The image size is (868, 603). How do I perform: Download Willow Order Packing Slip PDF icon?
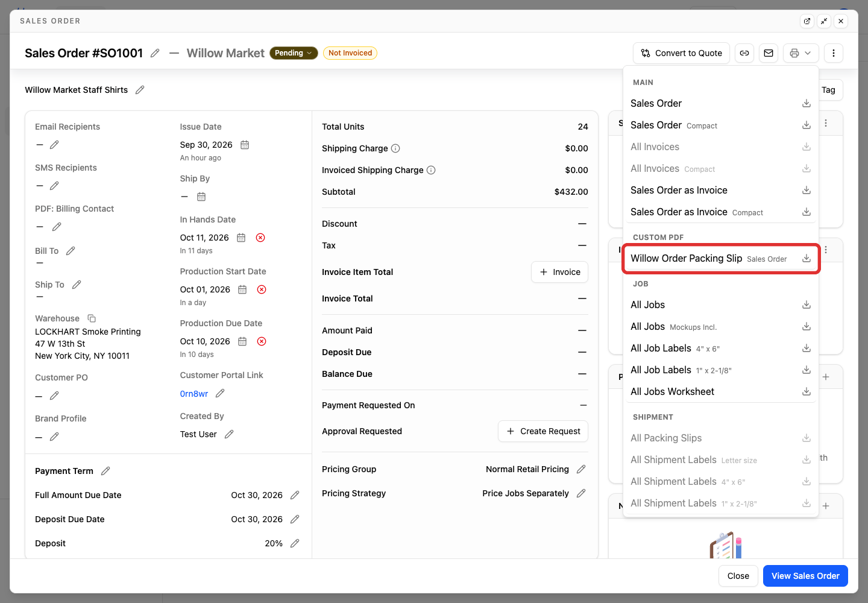(807, 259)
